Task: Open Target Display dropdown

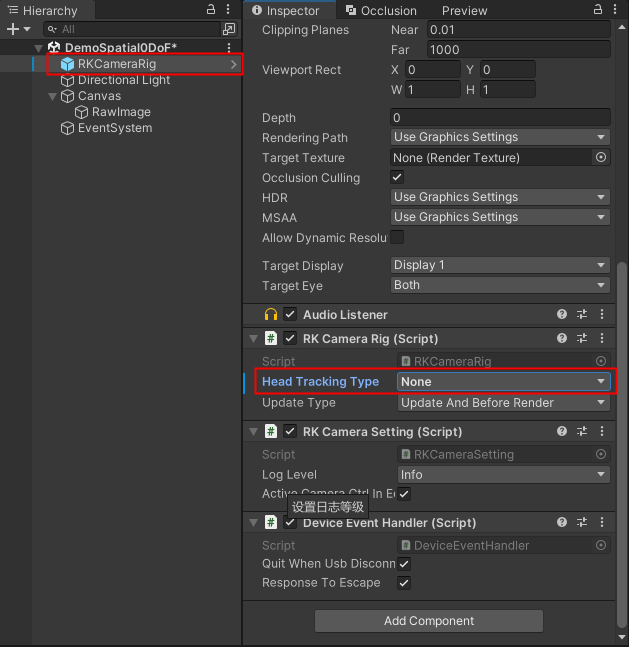Action: [500, 265]
